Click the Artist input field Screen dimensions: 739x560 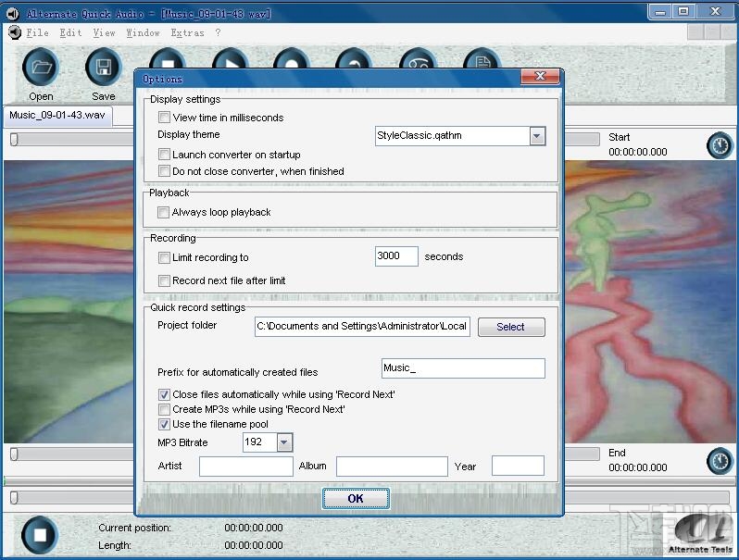pos(246,467)
